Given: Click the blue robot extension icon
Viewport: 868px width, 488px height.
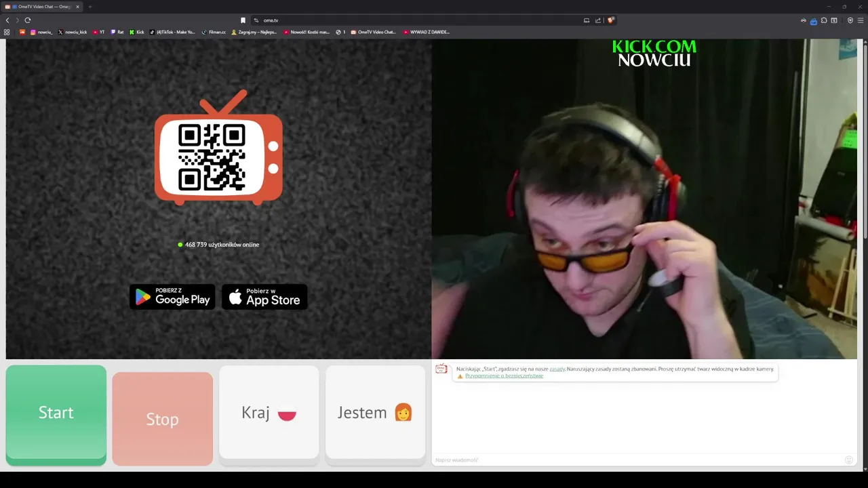Looking at the screenshot, I should coord(814,21).
